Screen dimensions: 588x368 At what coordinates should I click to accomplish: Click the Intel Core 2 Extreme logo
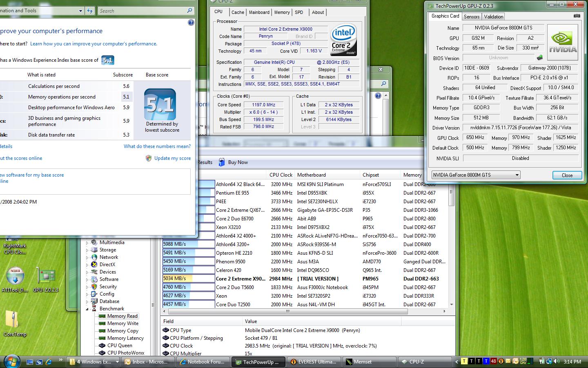coord(343,40)
